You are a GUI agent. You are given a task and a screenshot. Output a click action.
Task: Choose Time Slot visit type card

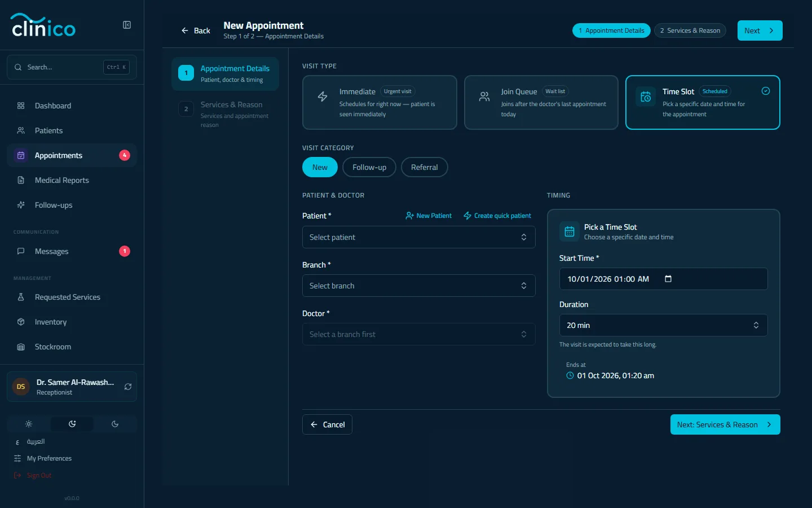click(x=703, y=102)
